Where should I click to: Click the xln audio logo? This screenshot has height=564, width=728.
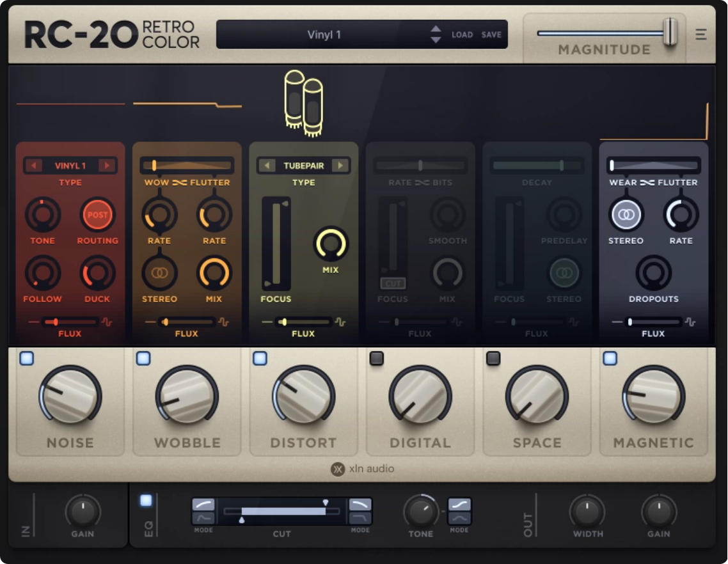point(363,469)
